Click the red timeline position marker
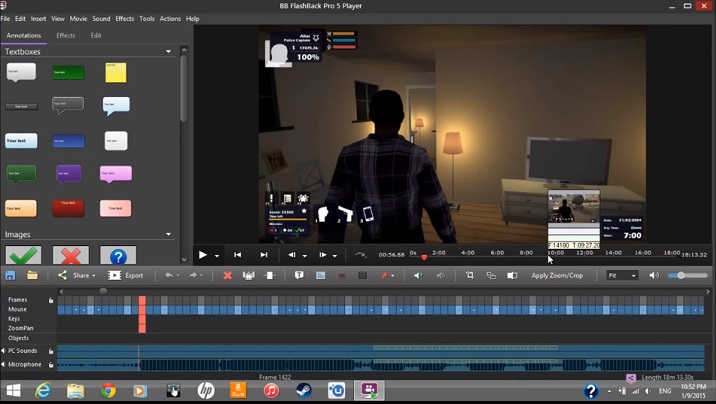The width and height of the screenshot is (716, 404). point(142,314)
